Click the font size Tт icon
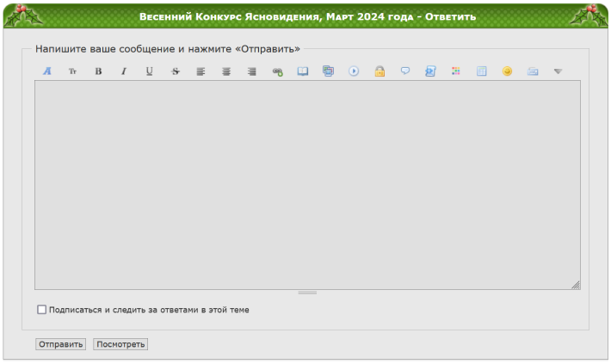The width and height of the screenshot is (611, 364). [72, 71]
